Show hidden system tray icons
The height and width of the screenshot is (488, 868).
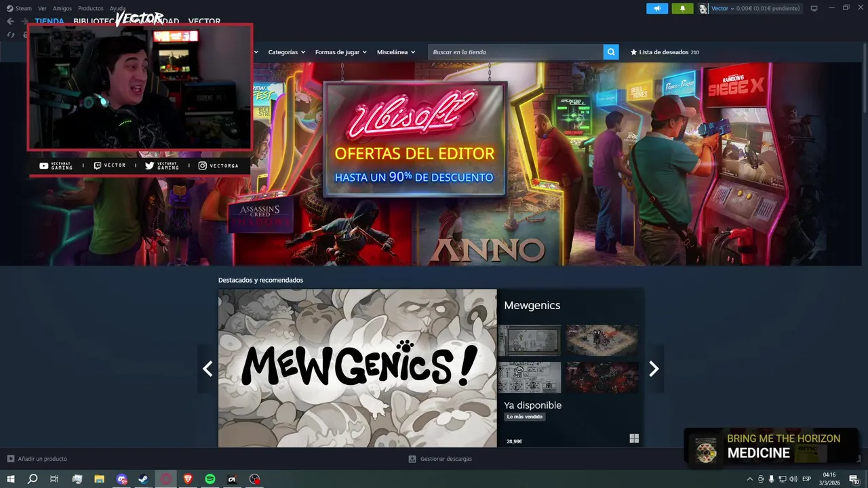(749, 479)
